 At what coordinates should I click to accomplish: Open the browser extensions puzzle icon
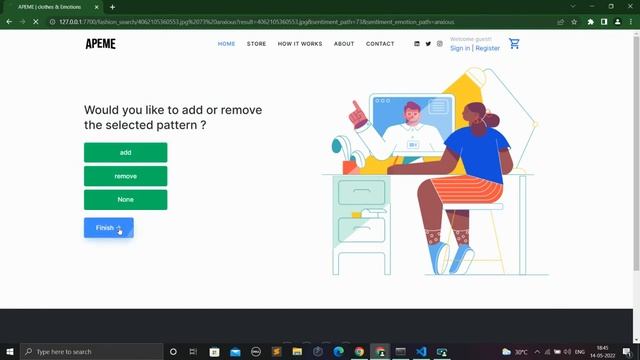click(x=590, y=22)
